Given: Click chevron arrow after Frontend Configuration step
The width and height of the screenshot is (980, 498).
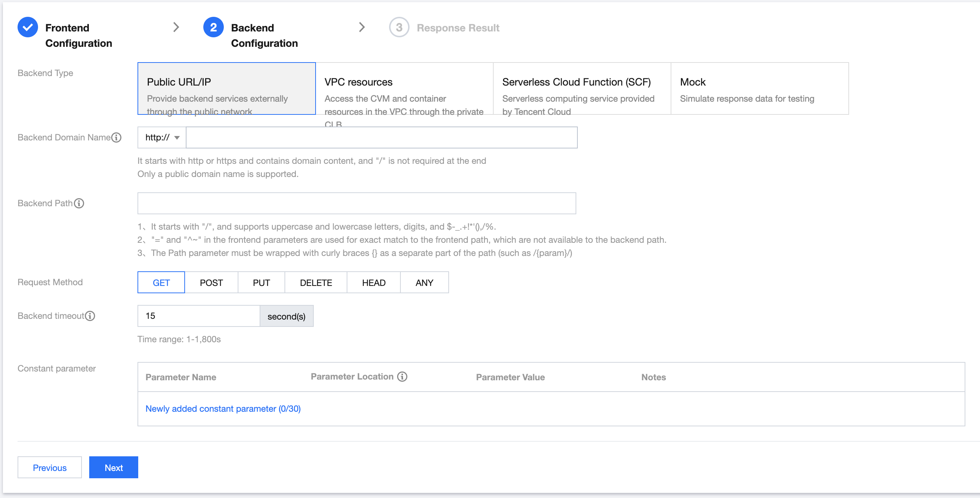Looking at the screenshot, I should (176, 27).
